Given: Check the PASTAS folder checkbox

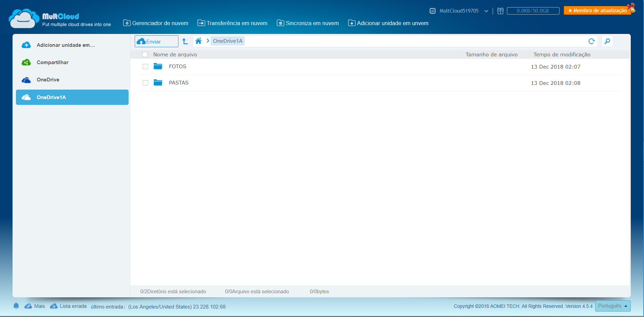Looking at the screenshot, I should (145, 83).
